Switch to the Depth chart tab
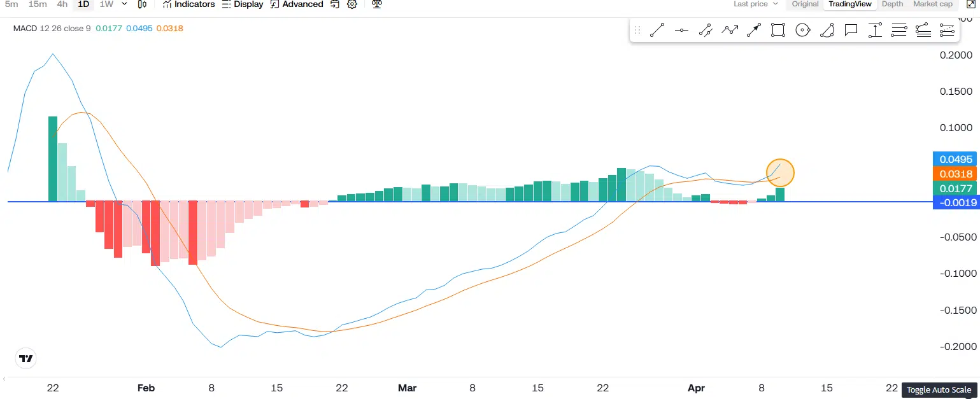This screenshot has width=980, height=399. pyautogui.click(x=892, y=4)
